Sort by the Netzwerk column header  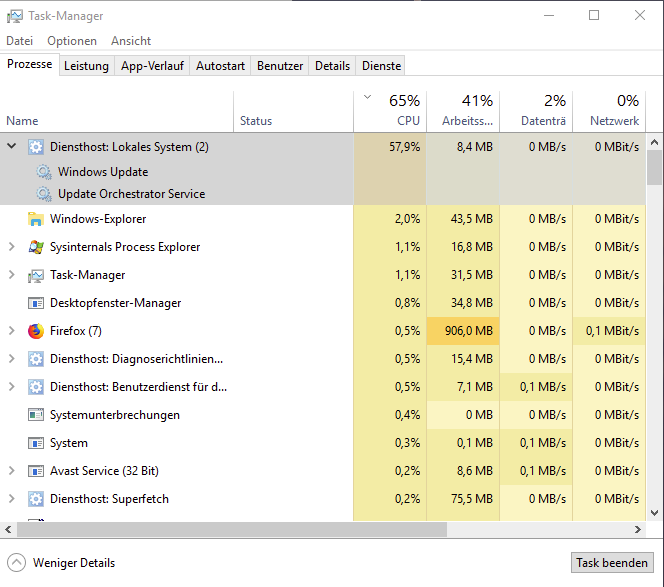click(609, 112)
